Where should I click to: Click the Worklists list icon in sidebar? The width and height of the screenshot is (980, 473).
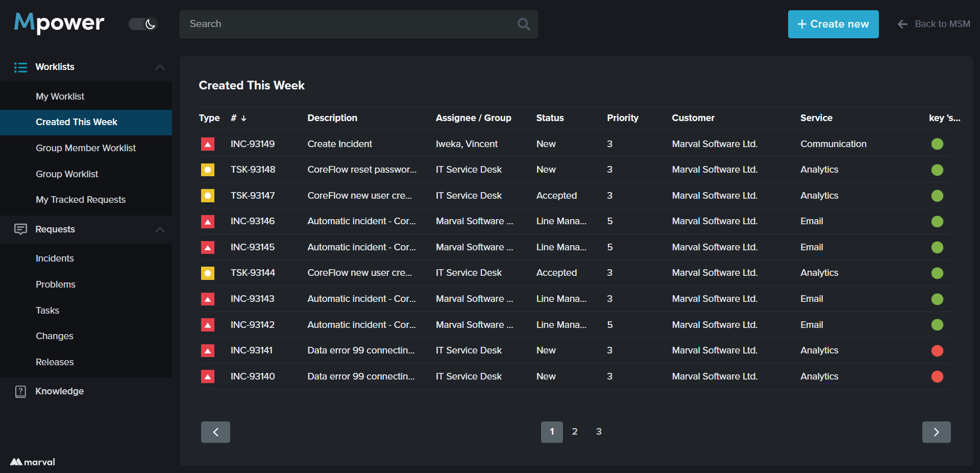pos(20,67)
